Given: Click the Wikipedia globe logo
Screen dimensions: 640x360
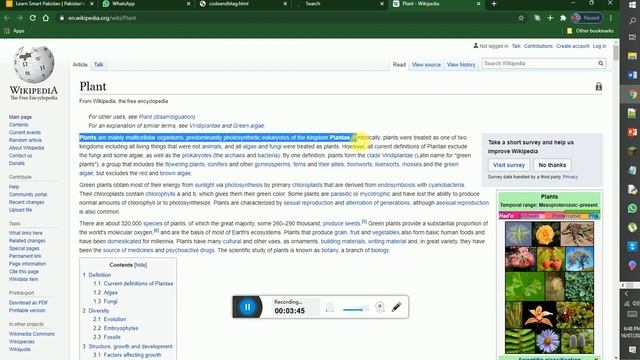Looking at the screenshot, I should [x=34, y=64].
